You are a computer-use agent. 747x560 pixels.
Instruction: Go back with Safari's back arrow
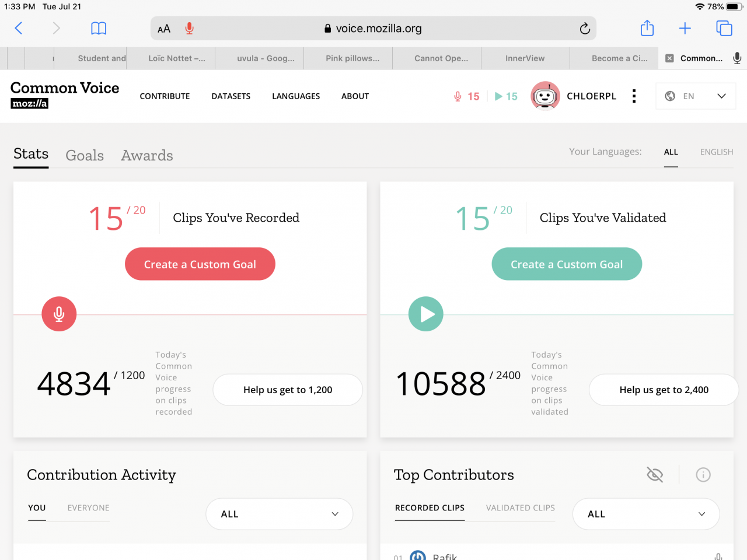pyautogui.click(x=19, y=28)
